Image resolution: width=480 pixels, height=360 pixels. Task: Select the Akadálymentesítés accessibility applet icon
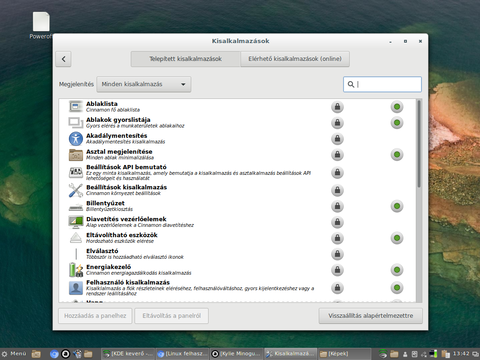pos(76,139)
